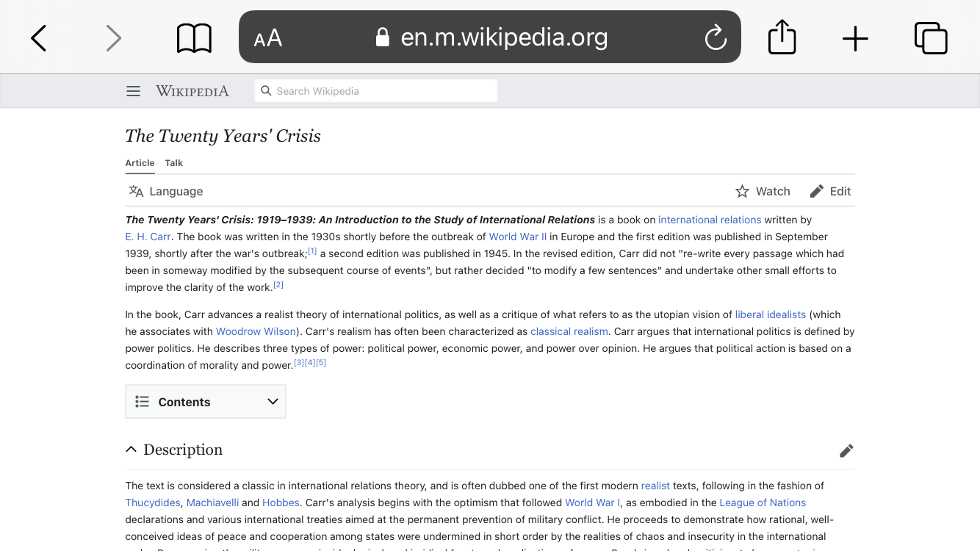Click the Edit pencil icon at top
980x551 pixels.
(x=817, y=191)
